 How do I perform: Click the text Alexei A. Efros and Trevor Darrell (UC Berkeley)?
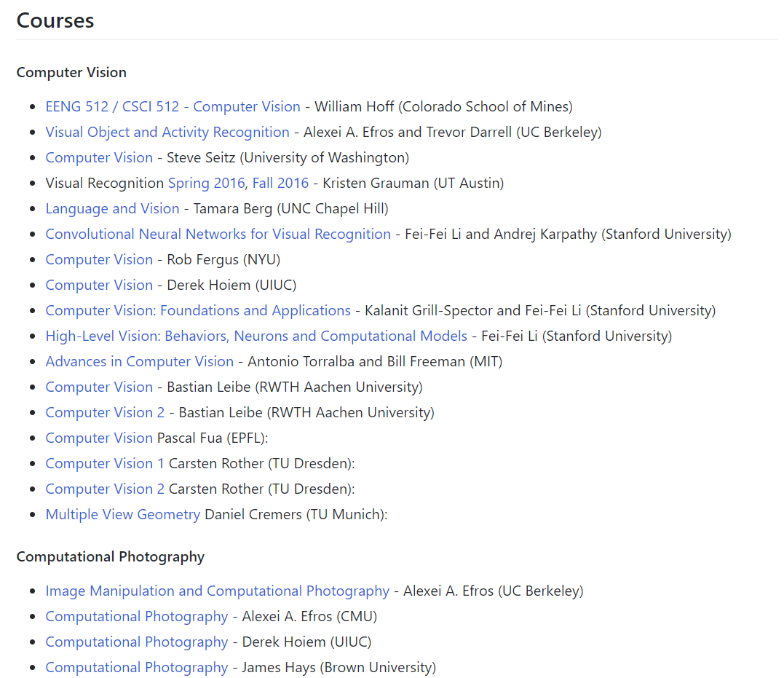coord(453,132)
